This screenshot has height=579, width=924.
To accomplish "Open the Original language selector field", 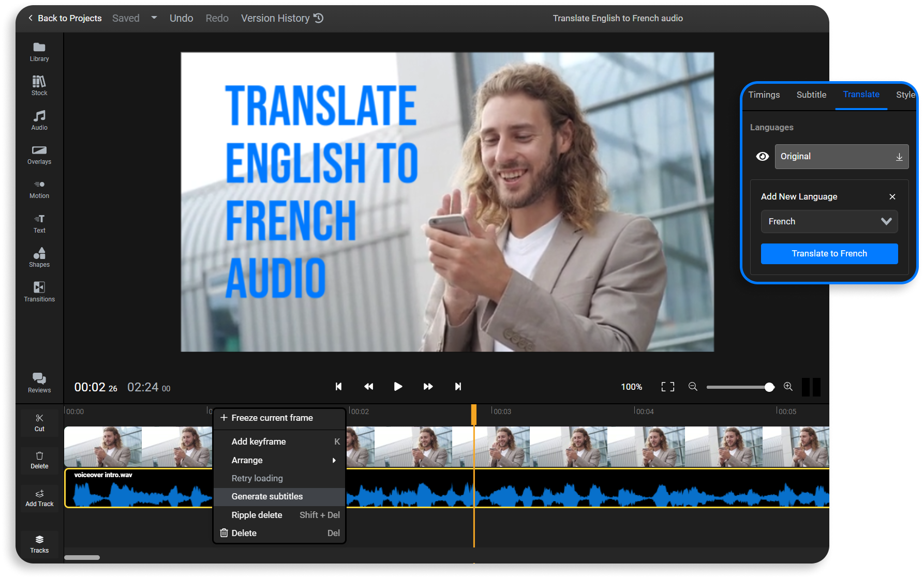I will (x=842, y=157).
